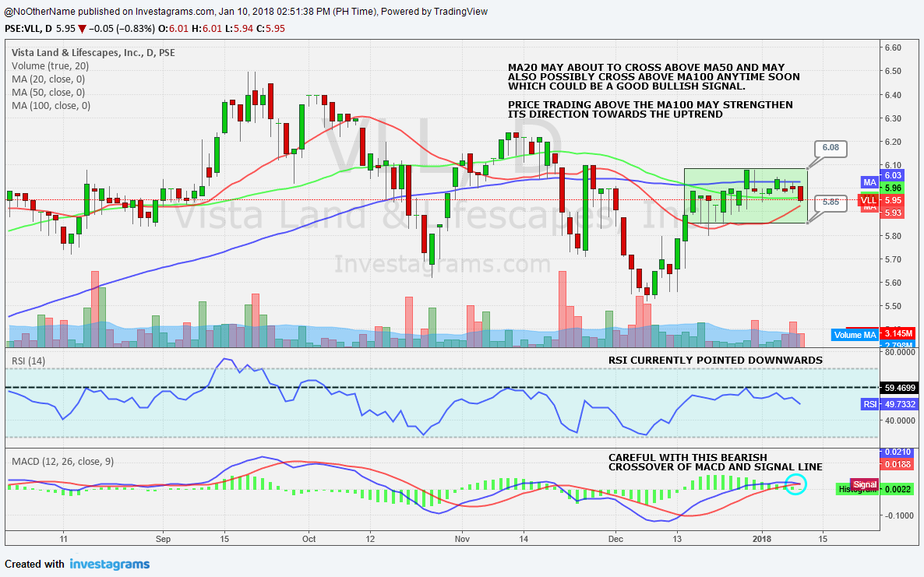Viewport: 924px width, 577px height.
Task: Click the 40.0000 RSI axis label
Action: pyautogui.click(x=899, y=420)
